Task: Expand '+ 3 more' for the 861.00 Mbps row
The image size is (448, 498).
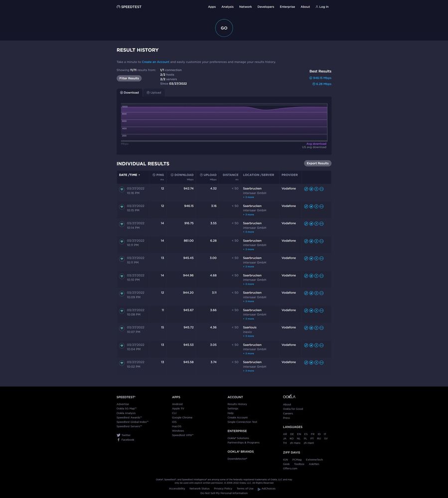Action: 248,249
